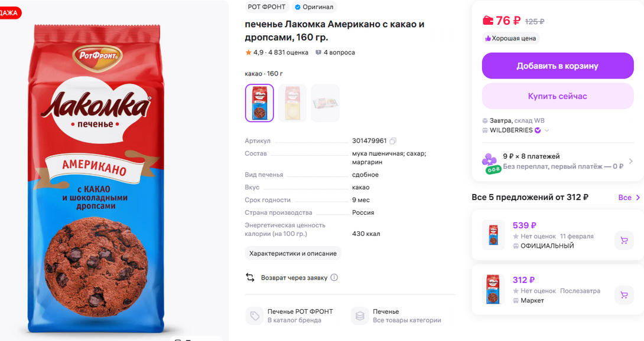Add the 312 ₽ offer to cart
Image resolution: width=644 pixels, height=341 pixels.
[x=623, y=295]
